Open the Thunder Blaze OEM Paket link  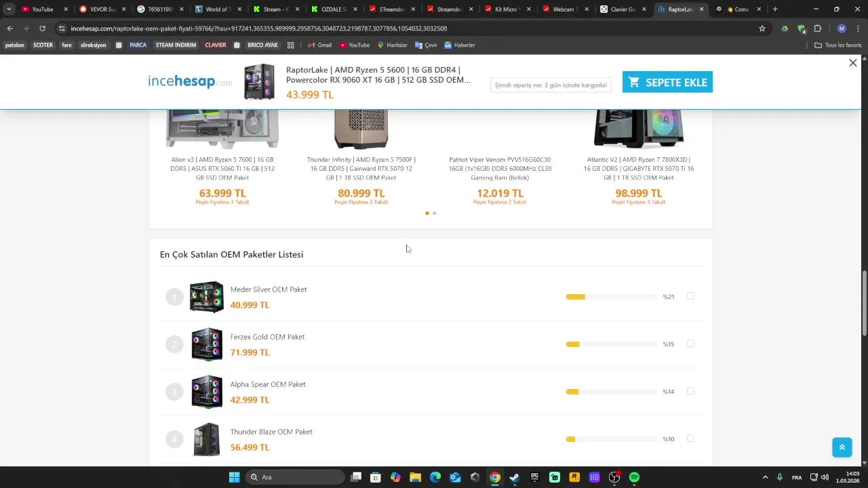271,432
